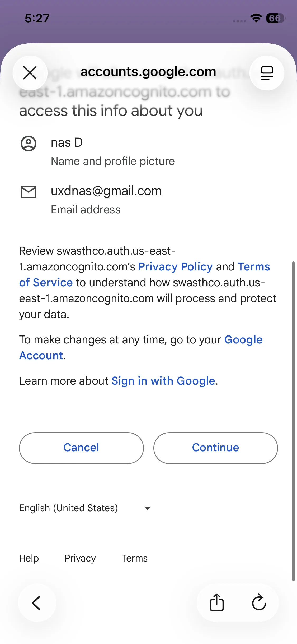Open the reader page menu icon
Image resolution: width=297 pixels, height=644 pixels.
pyautogui.click(x=267, y=73)
